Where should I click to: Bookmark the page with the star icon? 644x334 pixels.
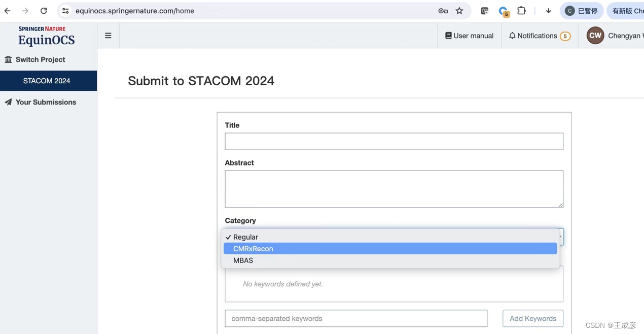[x=459, y=10]
